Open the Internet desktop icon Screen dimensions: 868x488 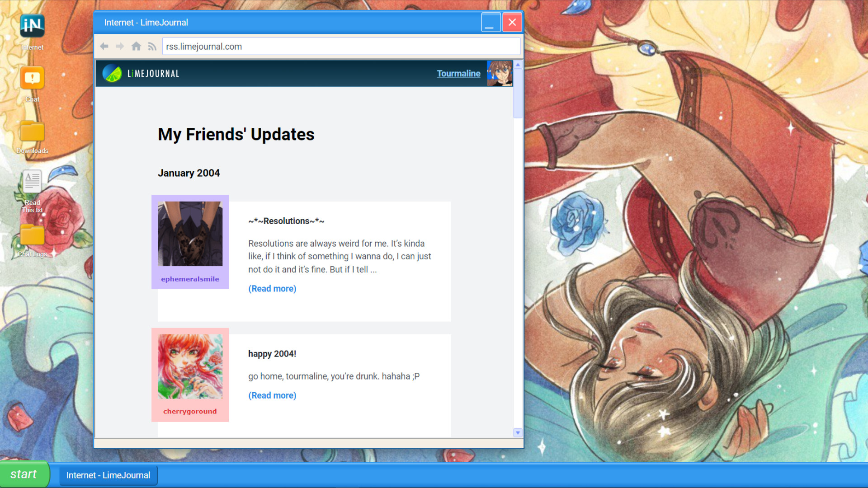32,27
